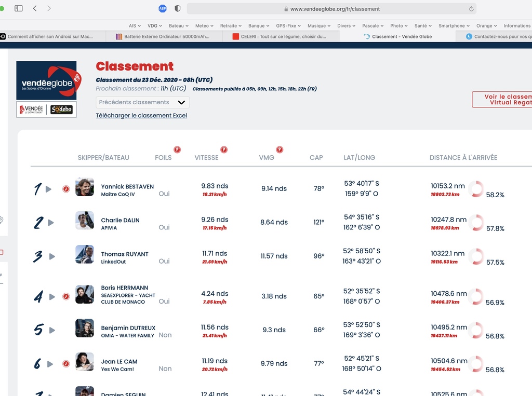Viewport: 532px width, 396px height.
Task: Click the red clock icon for Yannick BESTAVEN
Action: [x=66, y=189]
